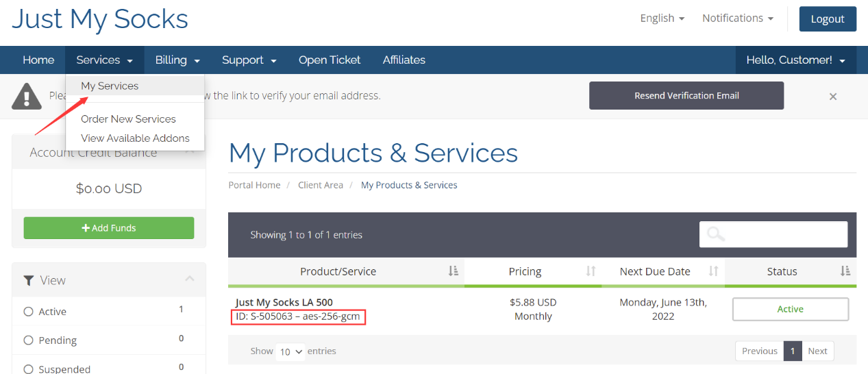Click the Previous pagination button

(x=760, y=351)
